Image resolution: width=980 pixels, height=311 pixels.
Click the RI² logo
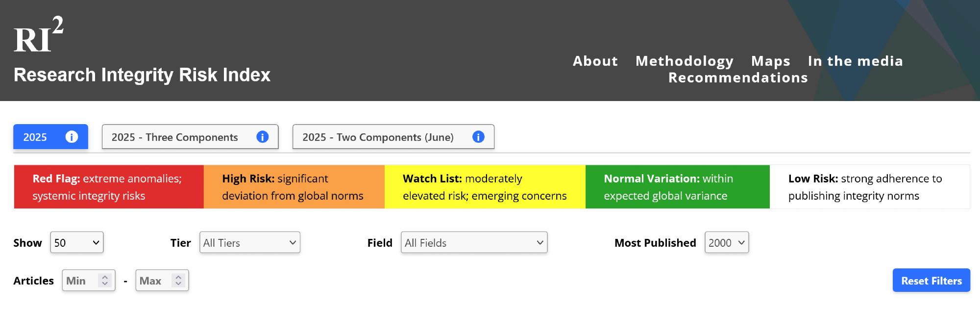38,35
